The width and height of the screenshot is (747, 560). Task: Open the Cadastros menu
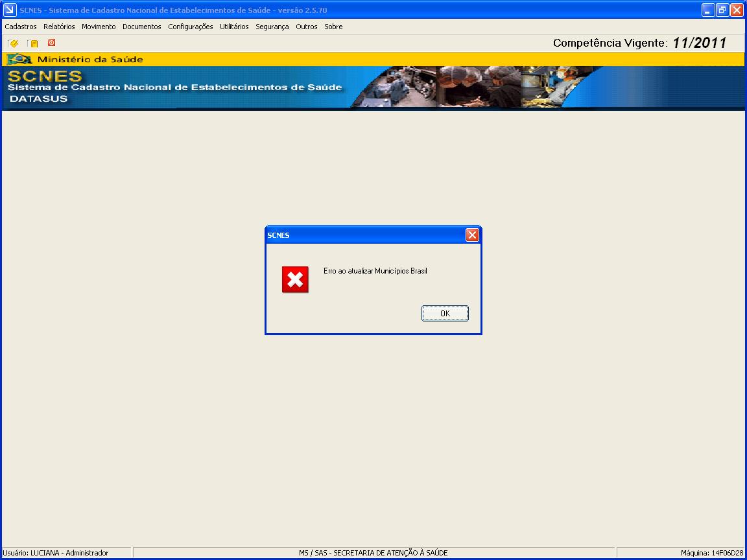(x=21, y=27)
